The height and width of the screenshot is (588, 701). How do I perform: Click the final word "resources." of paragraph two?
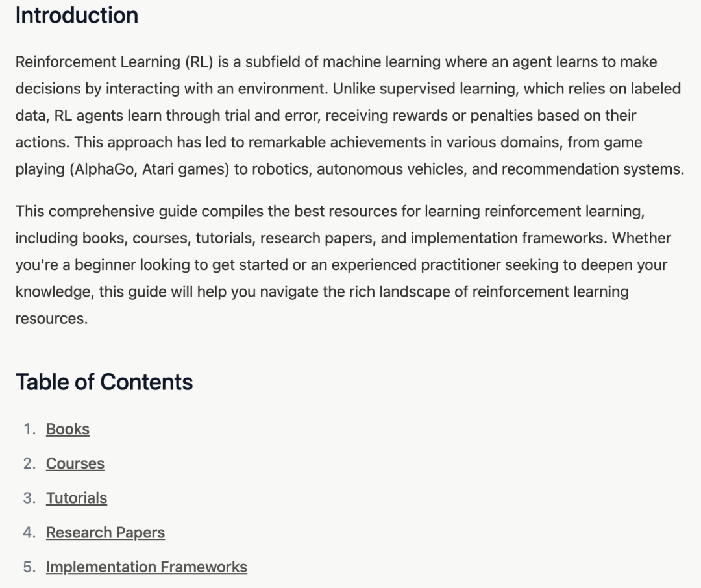(51, 319)
